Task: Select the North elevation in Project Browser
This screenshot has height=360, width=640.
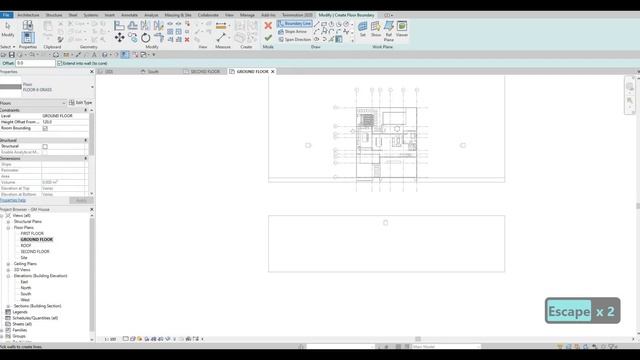Action: click(26, 288)
